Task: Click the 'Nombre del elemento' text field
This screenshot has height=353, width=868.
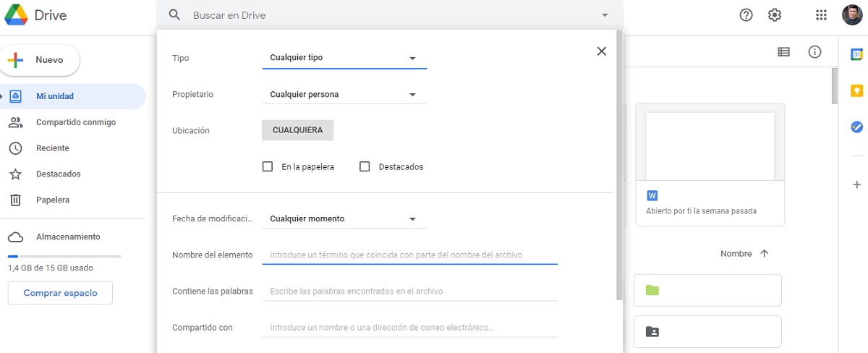Action: point(409,255)
